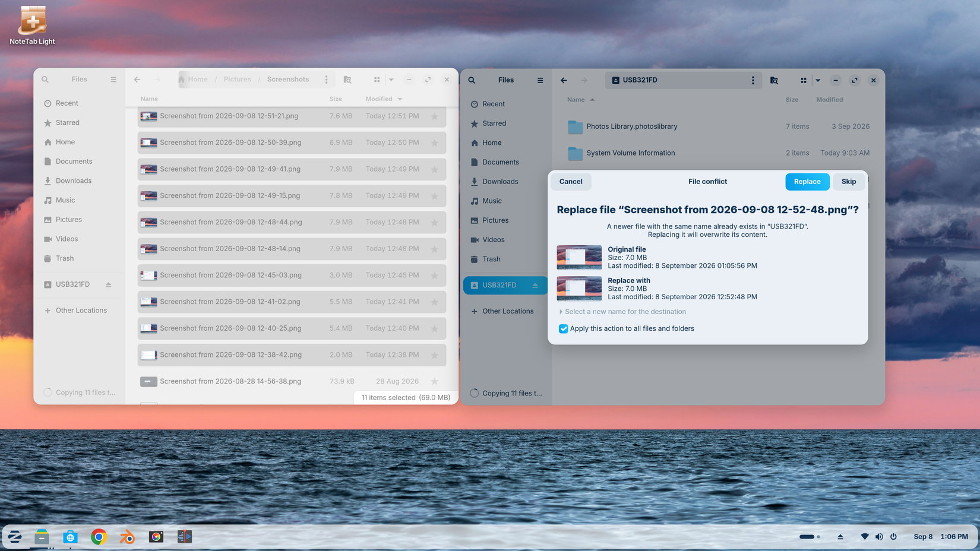The height and width of the screenshot is (551, 980).
Task: Click the Original file thumbnail in dialog
Action: pos(579,258)
